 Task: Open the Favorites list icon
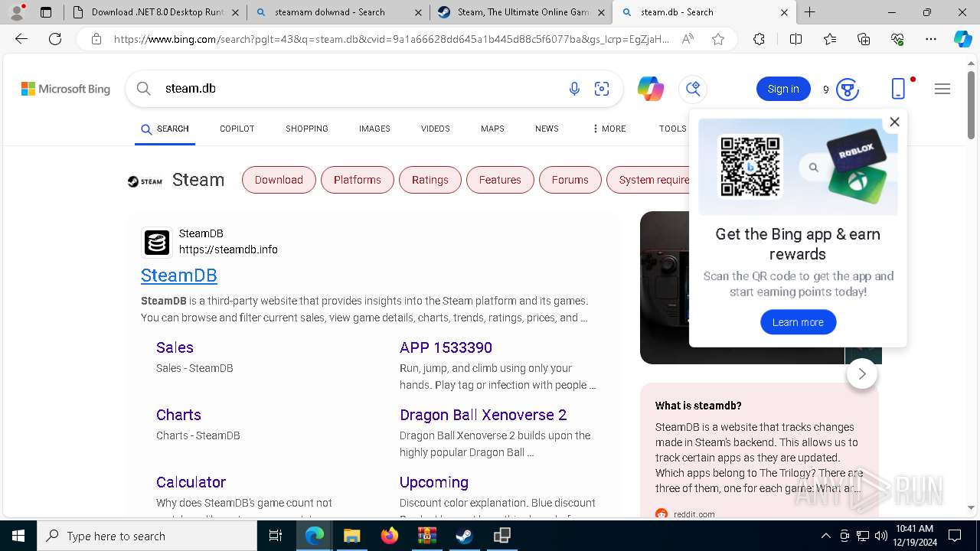(830, 39)
